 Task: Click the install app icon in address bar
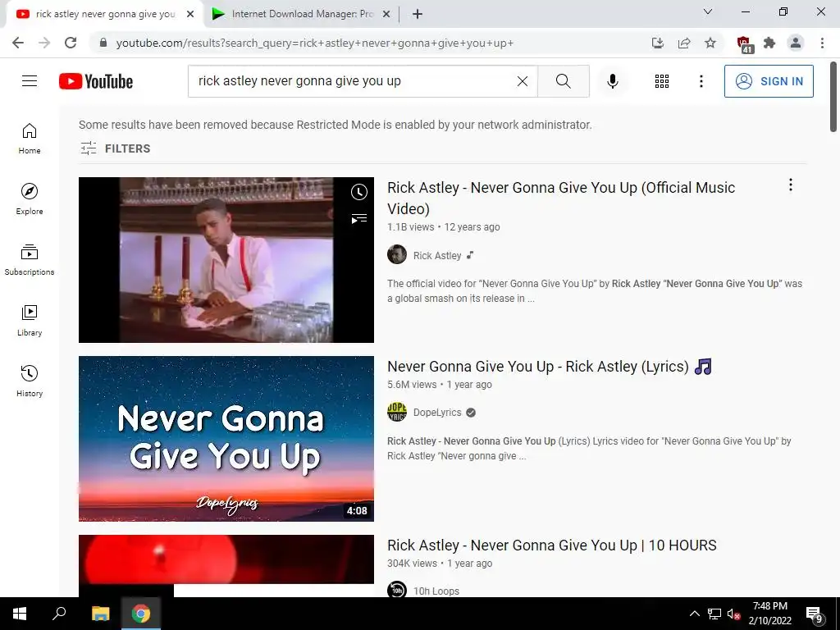point(658,43)
